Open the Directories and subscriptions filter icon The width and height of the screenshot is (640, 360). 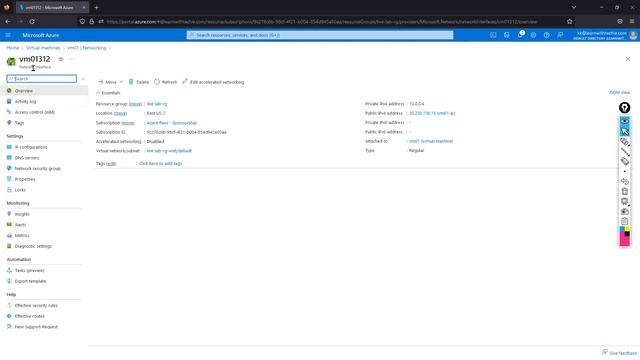[507, 35]
